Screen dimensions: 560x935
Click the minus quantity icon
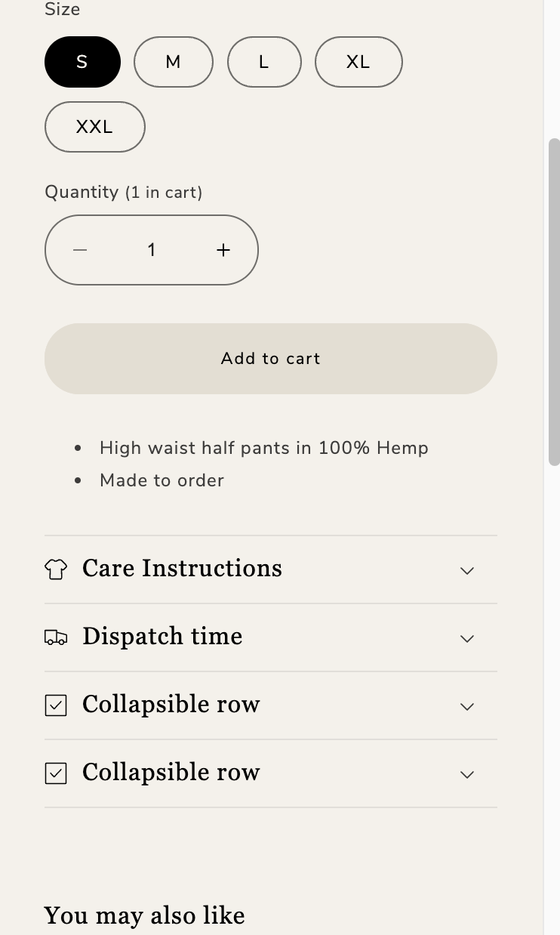tap(80, 250)
